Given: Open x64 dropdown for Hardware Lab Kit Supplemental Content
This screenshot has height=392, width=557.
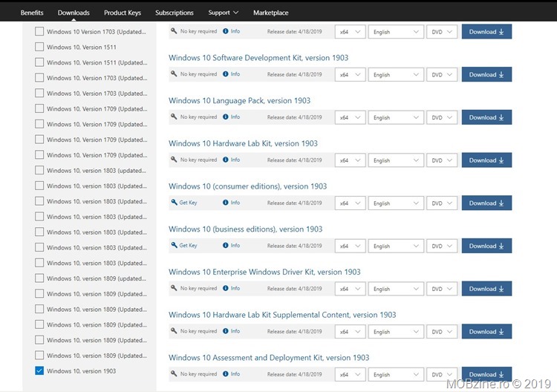Looking at the screenshot, I should (x=351, y=332).
